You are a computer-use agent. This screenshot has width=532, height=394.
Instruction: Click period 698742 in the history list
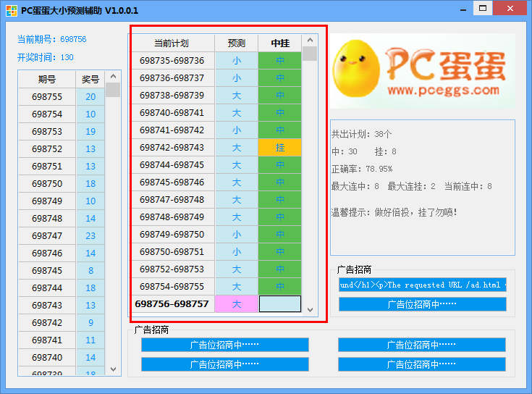(47, 323)
